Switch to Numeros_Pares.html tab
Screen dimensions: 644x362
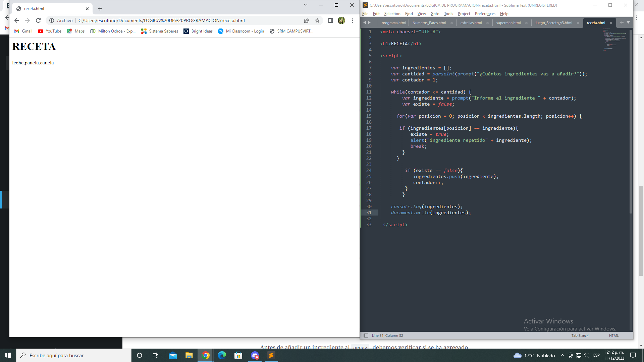(x=429, y=23)
